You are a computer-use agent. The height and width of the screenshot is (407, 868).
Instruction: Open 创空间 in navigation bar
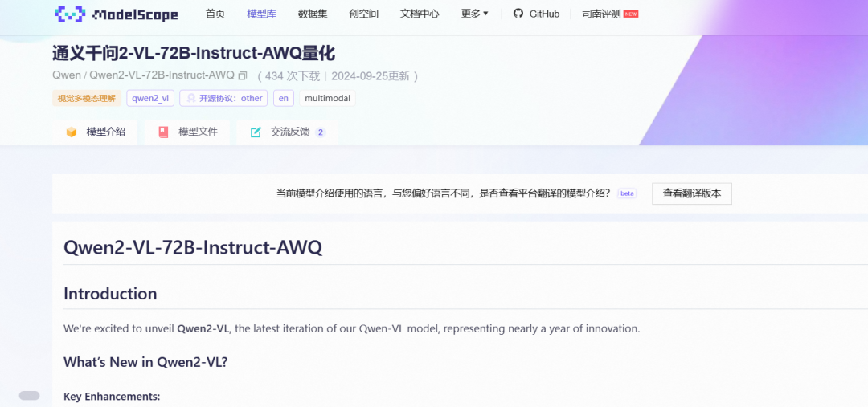[x=364, y=14]
